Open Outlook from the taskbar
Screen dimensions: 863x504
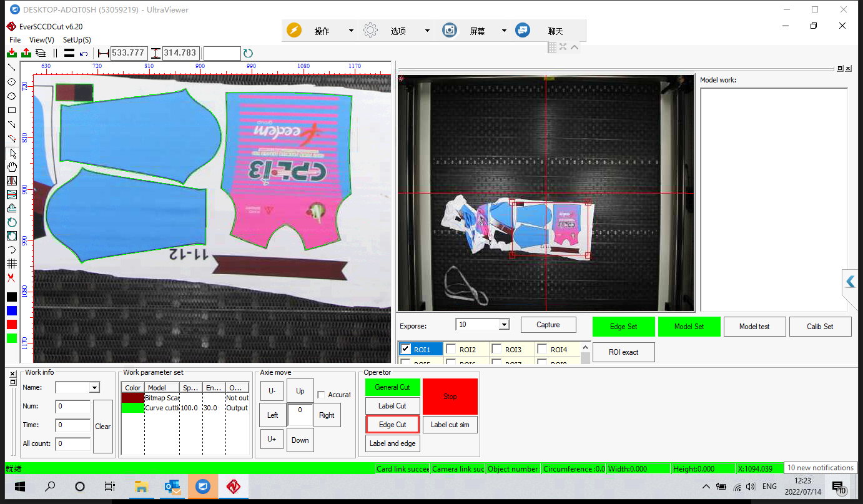pos(172,487)
